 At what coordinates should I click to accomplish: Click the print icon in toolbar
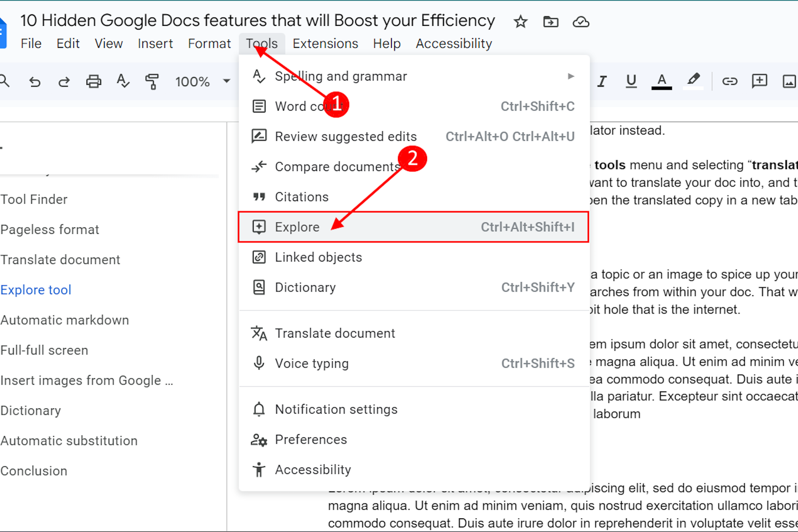point(93,82)
